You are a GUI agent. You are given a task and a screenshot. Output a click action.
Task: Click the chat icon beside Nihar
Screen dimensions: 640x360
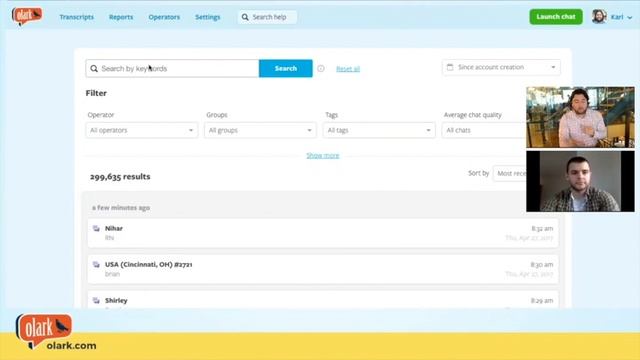point(96,229)
